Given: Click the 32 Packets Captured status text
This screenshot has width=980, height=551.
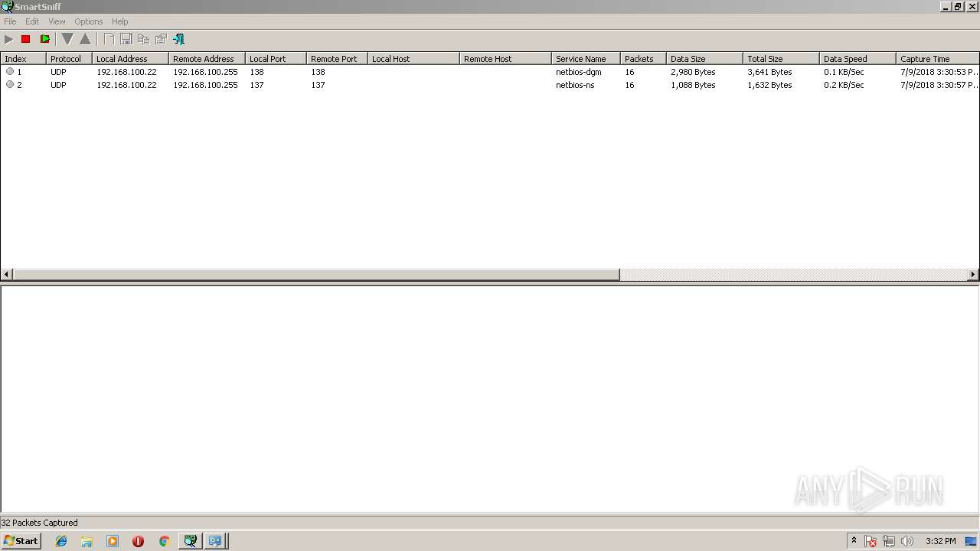Looking at the screenshot, I should [x=39, y=523].
